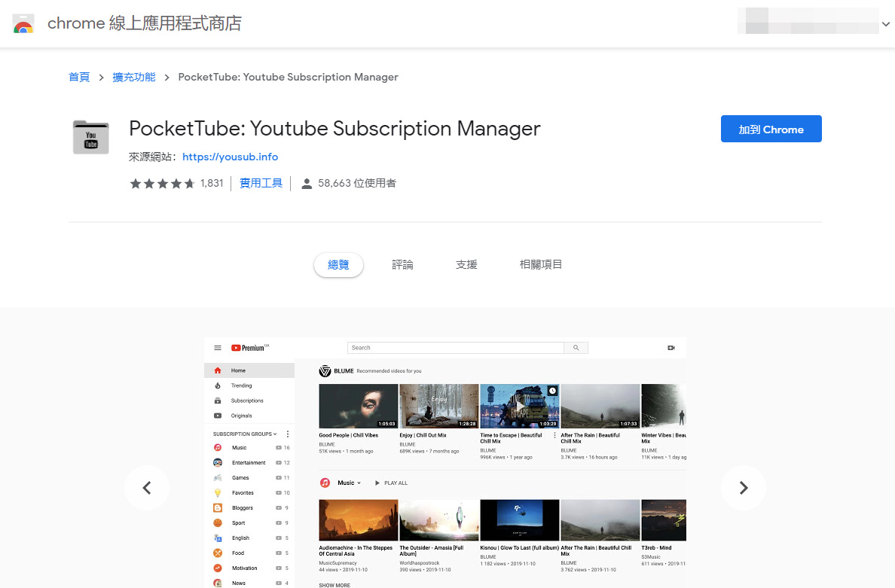Open the Motivation group

(249, 568)
